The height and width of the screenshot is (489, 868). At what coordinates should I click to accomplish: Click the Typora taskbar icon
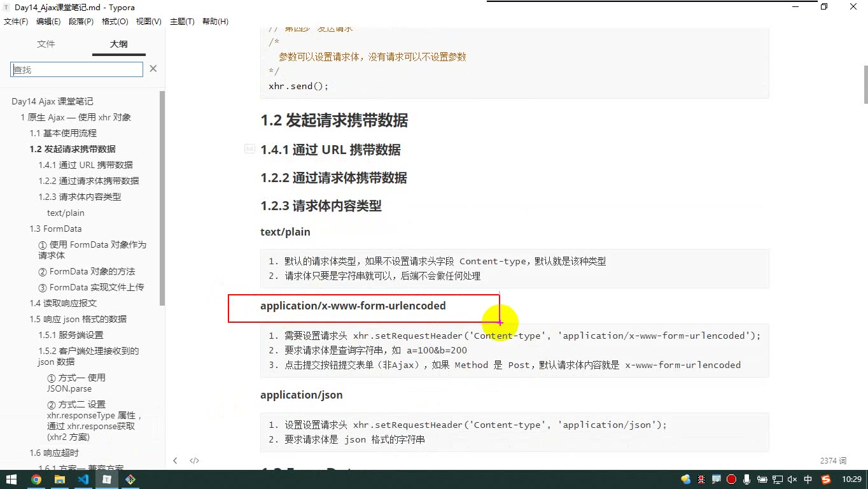[x=107, y=479]
